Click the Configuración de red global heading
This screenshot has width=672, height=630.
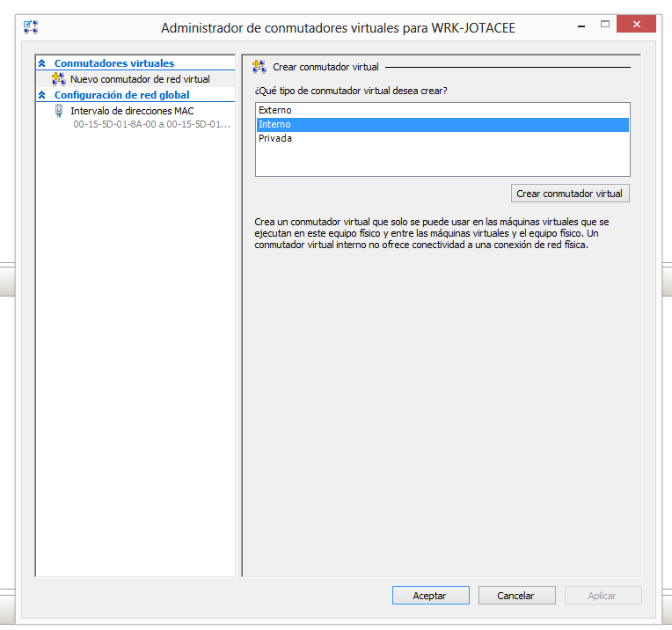(x=121, y=95)
